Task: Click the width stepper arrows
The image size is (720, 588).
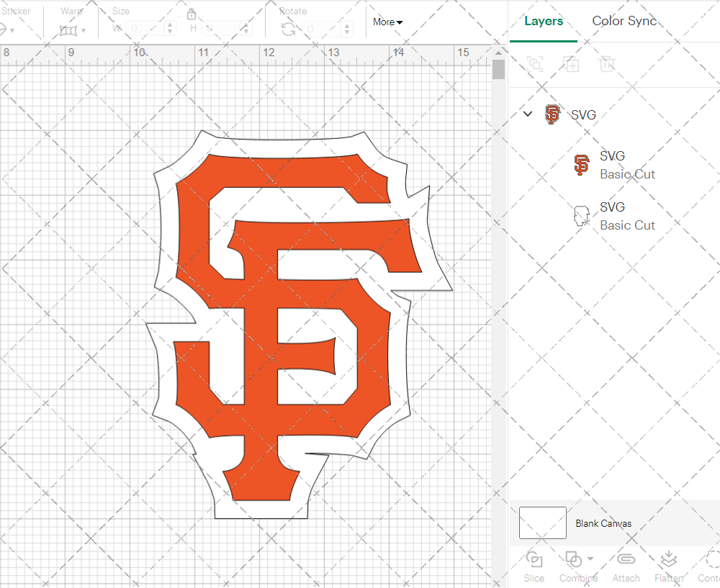Action: (171, 29)
